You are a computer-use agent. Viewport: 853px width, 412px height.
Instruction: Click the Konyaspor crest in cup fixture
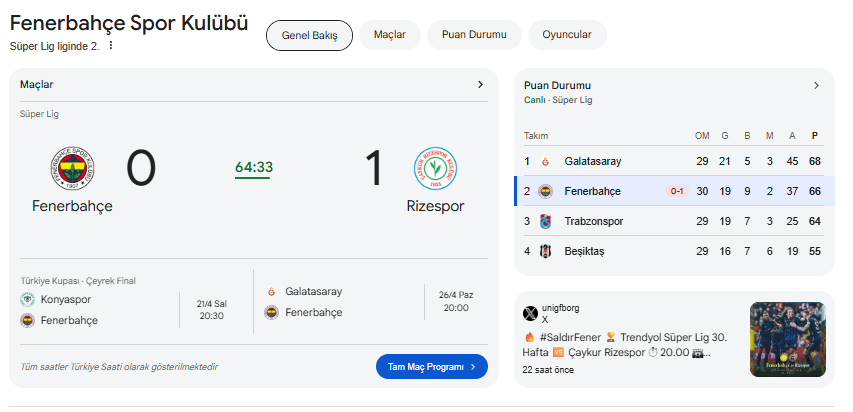(27, 299)
